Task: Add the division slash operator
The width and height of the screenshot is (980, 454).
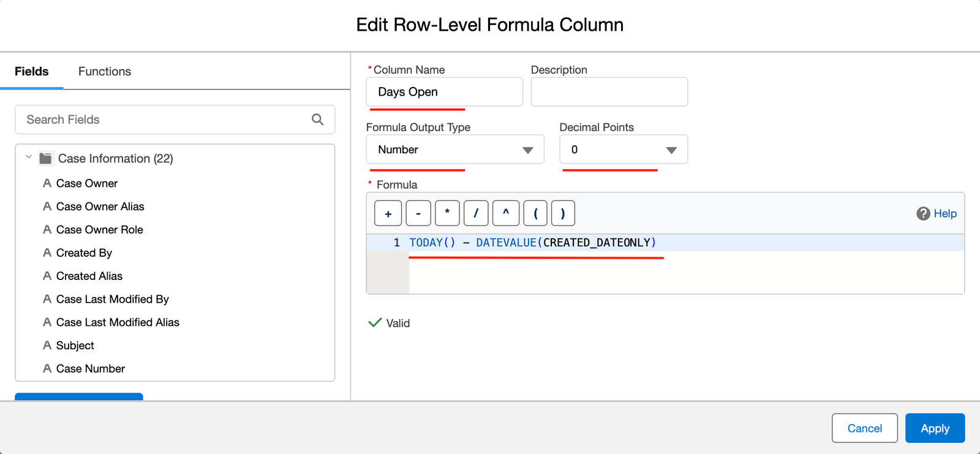Action: pyautogui.click(x=476, y=213)
